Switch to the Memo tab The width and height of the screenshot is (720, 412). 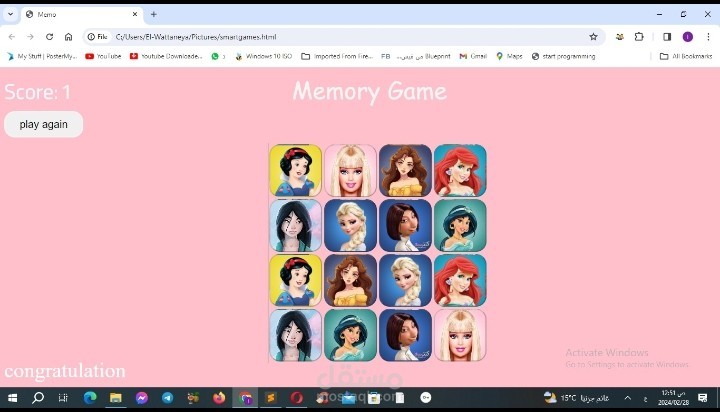coord(82,14)
